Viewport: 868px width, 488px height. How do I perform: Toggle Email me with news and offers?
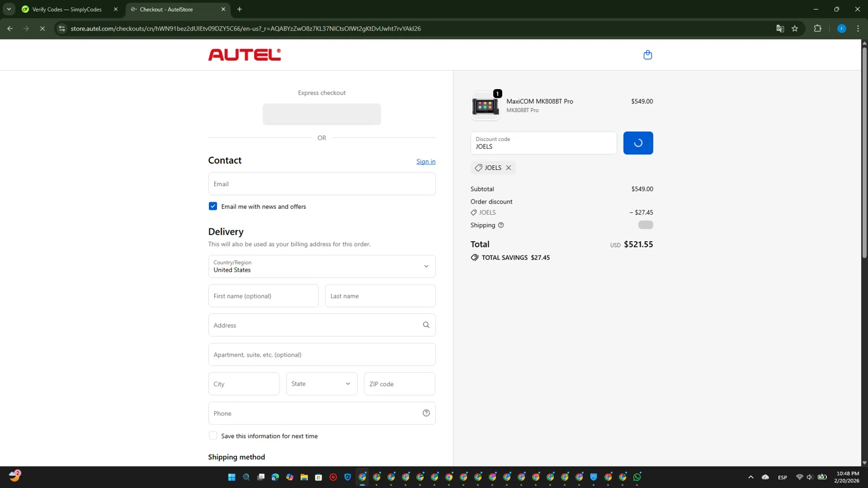(x=213, y=206)
